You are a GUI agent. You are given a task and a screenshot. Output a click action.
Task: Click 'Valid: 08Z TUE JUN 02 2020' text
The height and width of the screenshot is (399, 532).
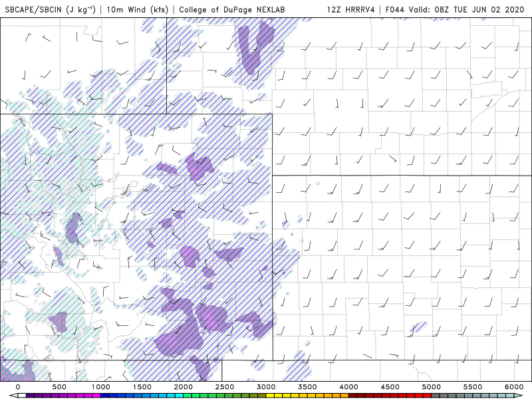(x=466, y=9)
